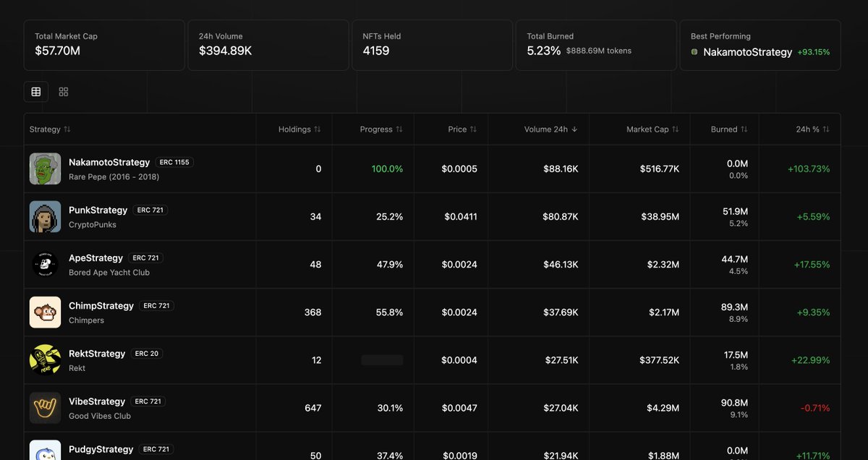Click the VibeStrategy name
868x460 pixels.
97,401
